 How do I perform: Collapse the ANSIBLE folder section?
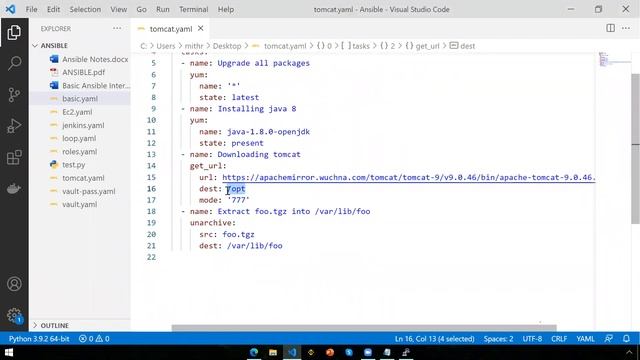(53, 45)
